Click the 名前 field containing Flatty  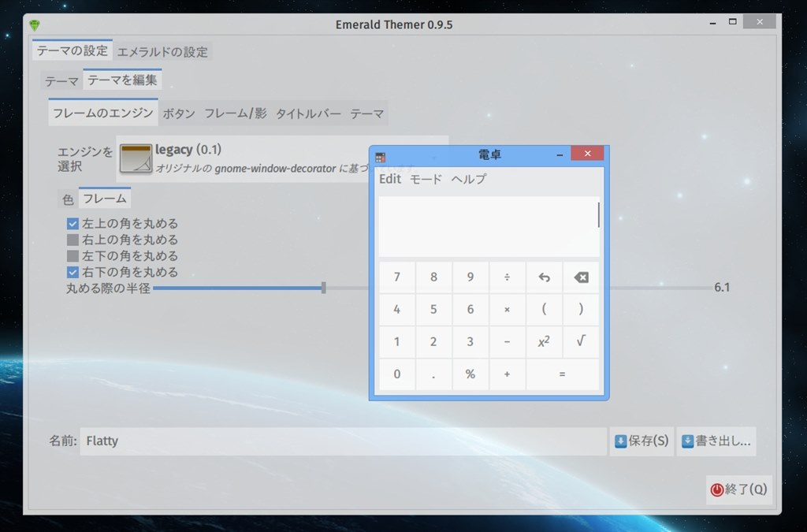pyautogui.click(x=344, y=441)
